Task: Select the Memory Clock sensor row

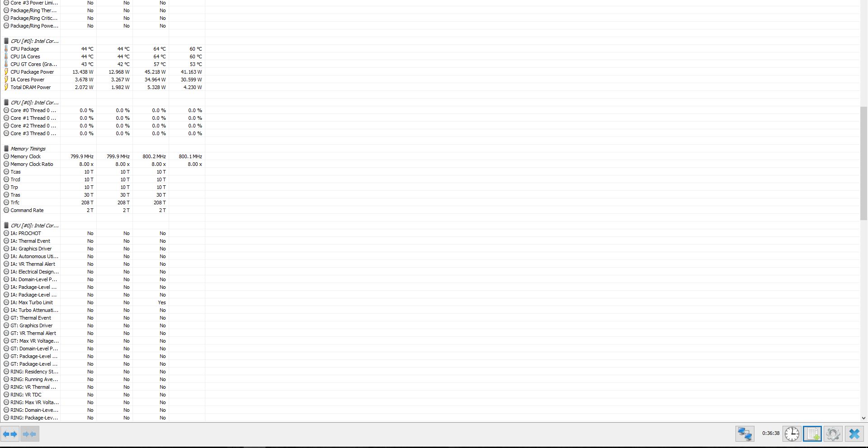Action: (x=103, y=156)
